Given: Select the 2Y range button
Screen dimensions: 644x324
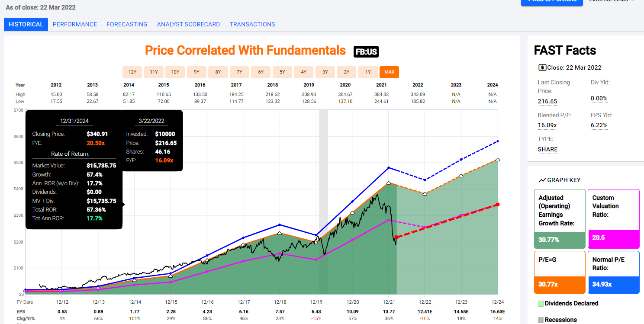Looking at the screenshot, I should (x=346, y=72).
